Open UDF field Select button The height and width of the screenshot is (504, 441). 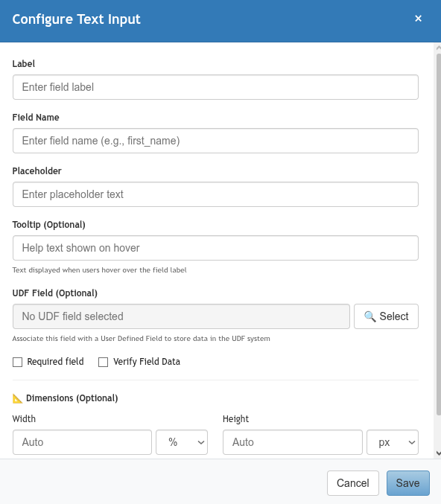click(x=386, y=316)
